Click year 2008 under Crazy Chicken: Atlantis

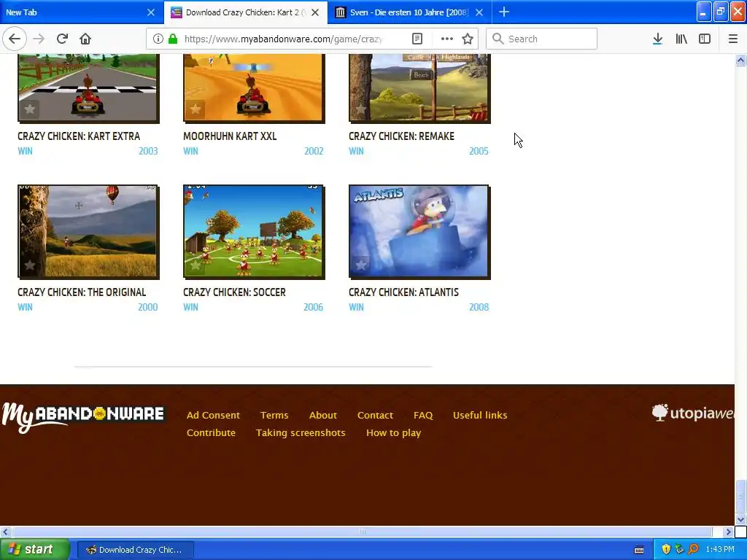coord(479,307)
